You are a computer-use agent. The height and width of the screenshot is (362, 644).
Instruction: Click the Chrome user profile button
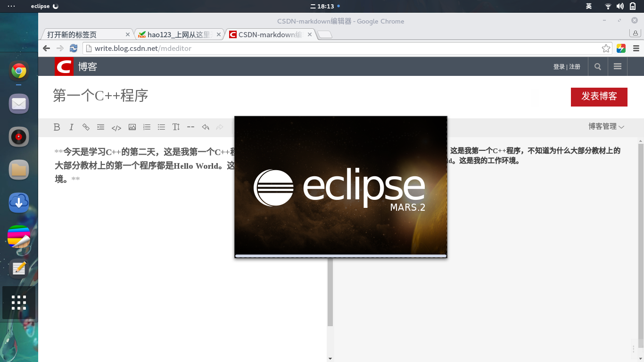[636, 33]
